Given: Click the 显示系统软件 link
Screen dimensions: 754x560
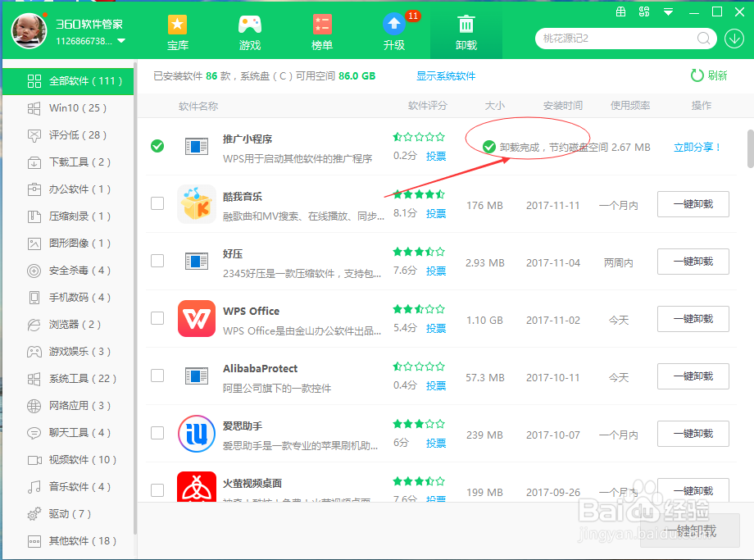Looking at the screenshot, I should [446, 76].
